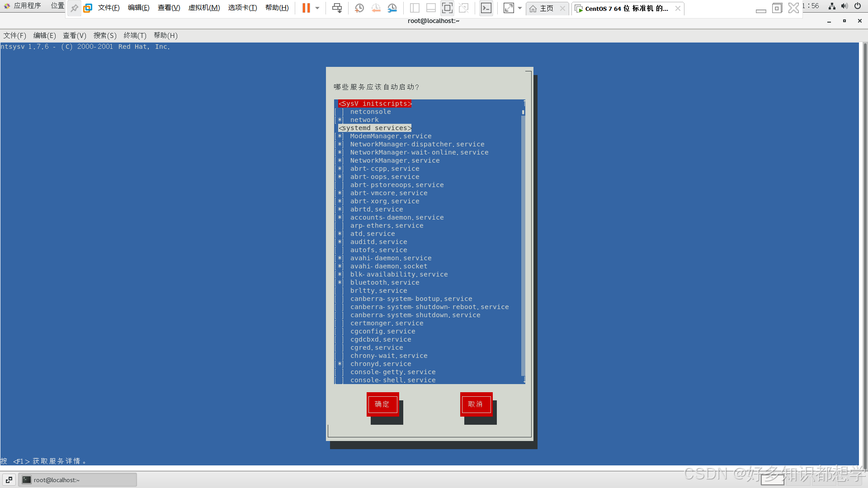Open the snapshot manager icon
Viewport: 868px width, 488px height.
click(392, 8)
